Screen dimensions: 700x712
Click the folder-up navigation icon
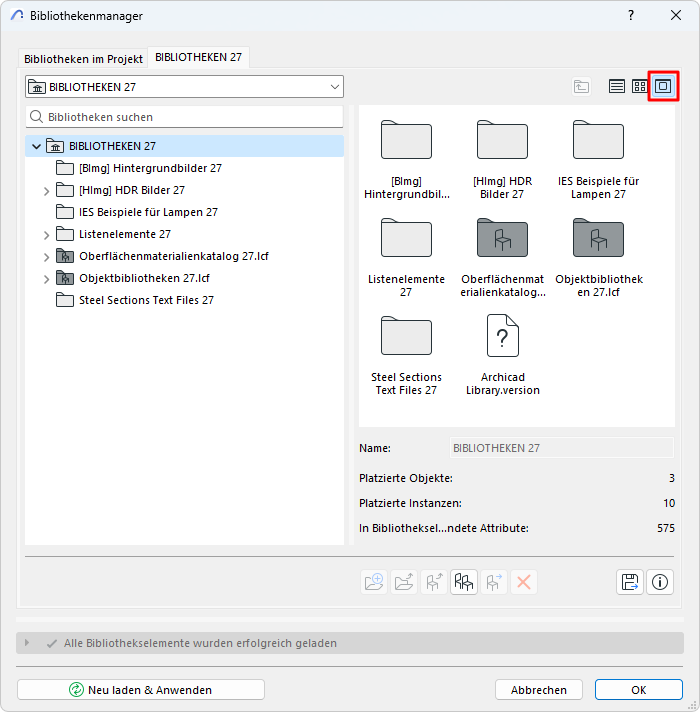click(x=581, y=86)
